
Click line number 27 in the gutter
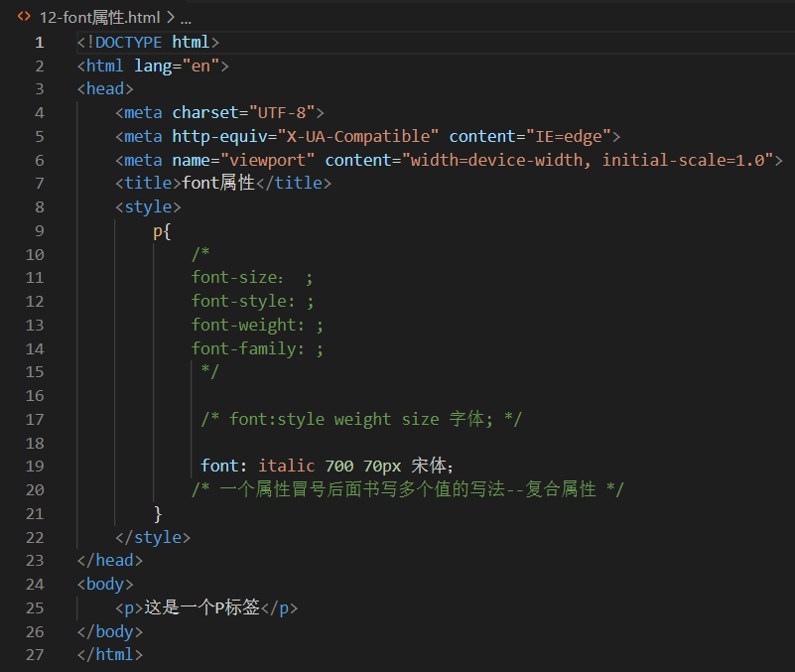click(35, 655)
